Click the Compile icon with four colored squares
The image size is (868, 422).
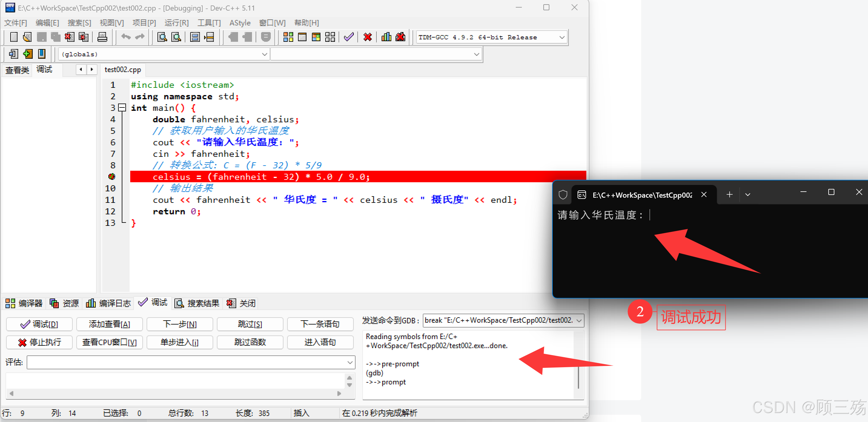288,37
